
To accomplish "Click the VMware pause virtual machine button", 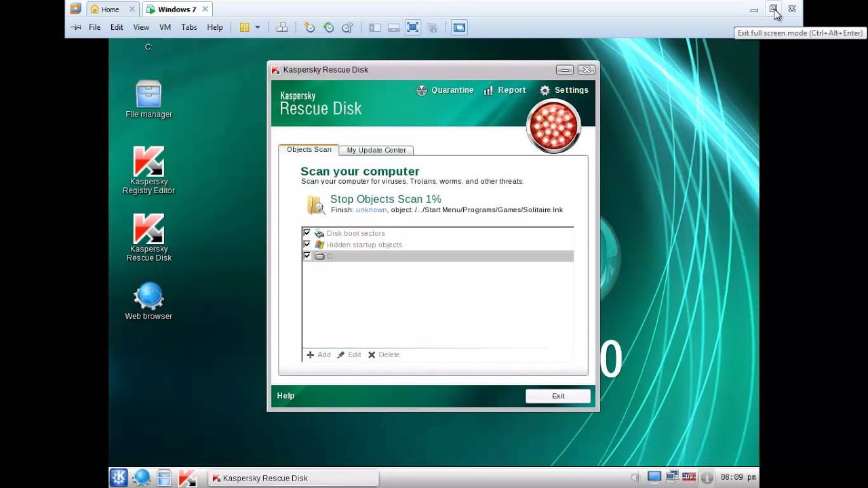I will click(244, 28).
